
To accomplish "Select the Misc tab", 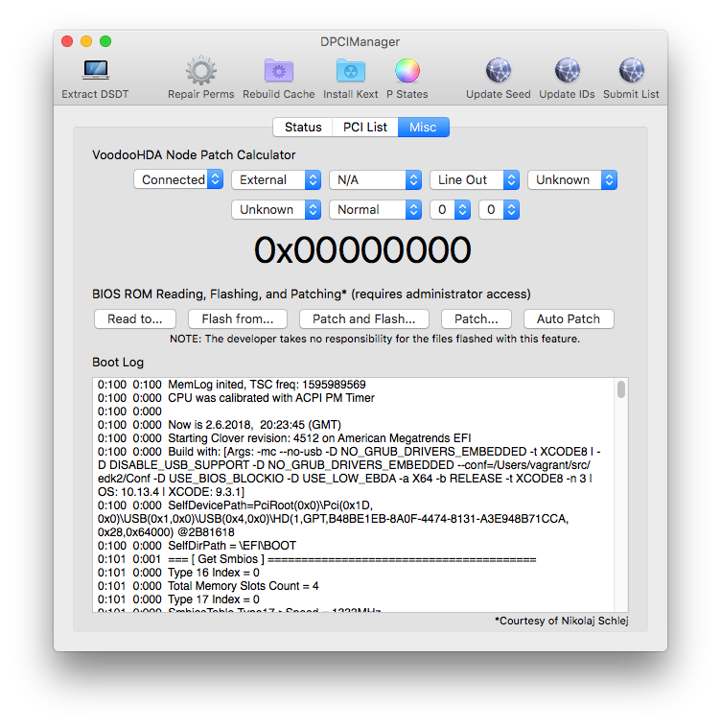I will pos(423,128).
